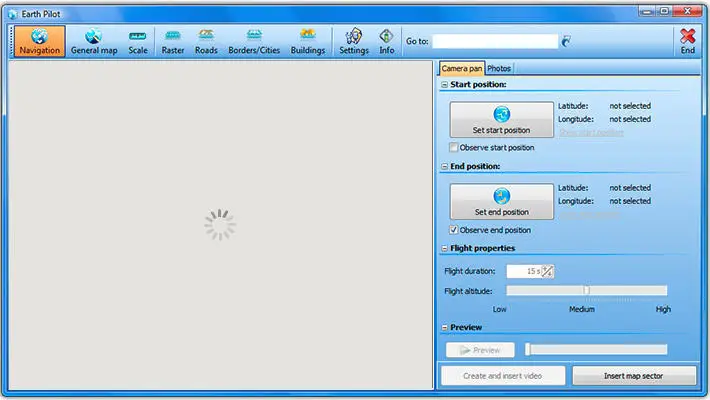Toggle the Borders/Cities layer
Screen dimensions: 710x400
point(254,41)
